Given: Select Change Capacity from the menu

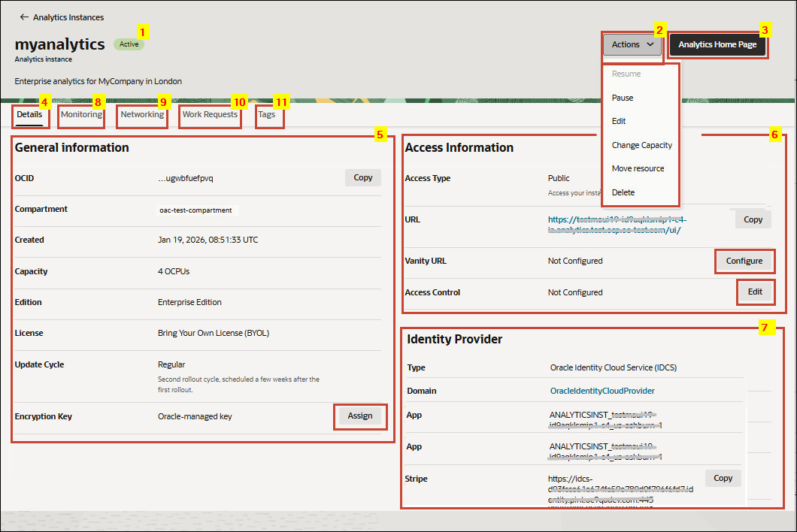Looking at the screenshot, I should [x=641, y=144].
